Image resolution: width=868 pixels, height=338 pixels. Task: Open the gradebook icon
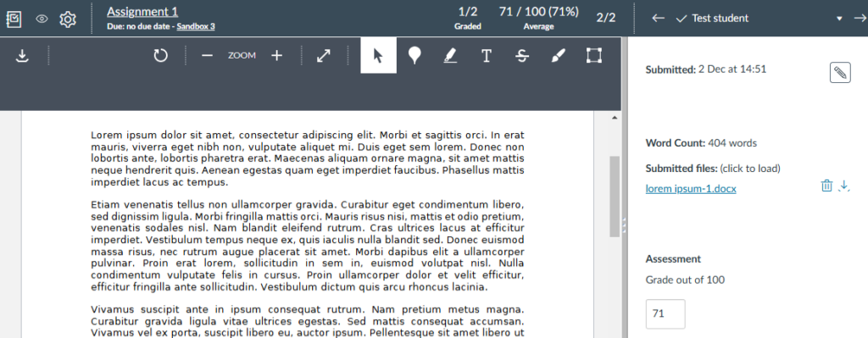14,19
